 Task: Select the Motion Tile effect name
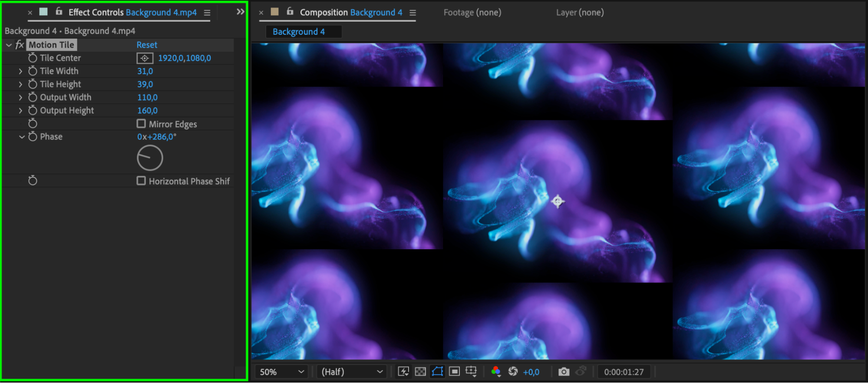tap(52, 45)
